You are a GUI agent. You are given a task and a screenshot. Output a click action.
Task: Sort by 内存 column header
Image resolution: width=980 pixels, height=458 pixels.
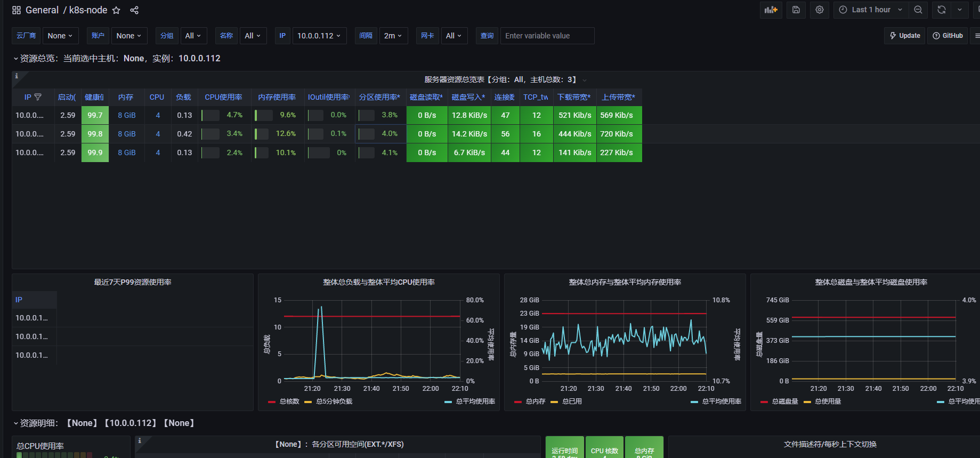pos(126,97)
